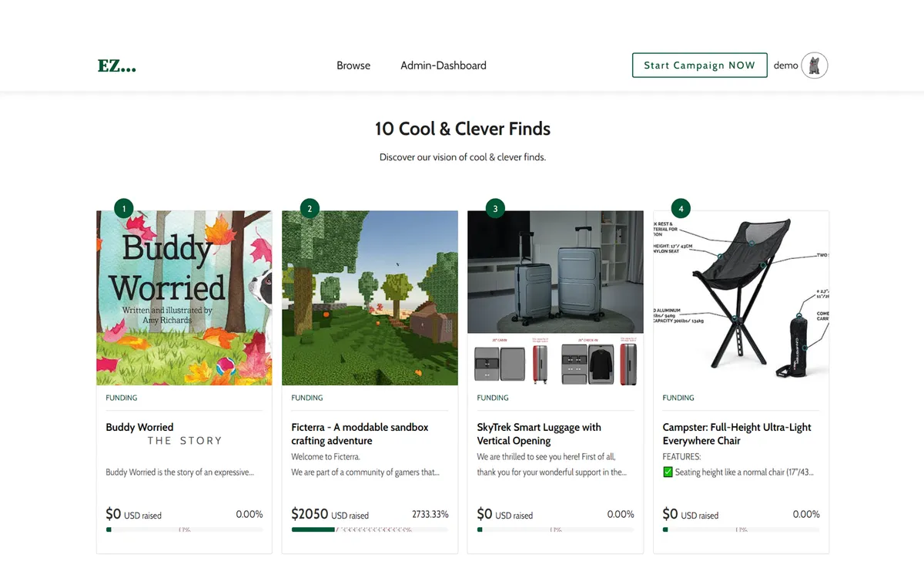Image resolution: width=924 pixels, height=578 pixels.
Task: Click 0.00% on the SkyTrek card
Action: tap(621, 514)
